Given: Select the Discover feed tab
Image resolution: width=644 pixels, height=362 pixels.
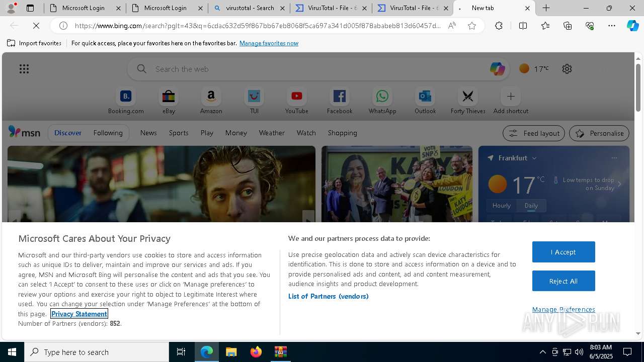Looking at the screenshot, I should (x=68, y=133).
